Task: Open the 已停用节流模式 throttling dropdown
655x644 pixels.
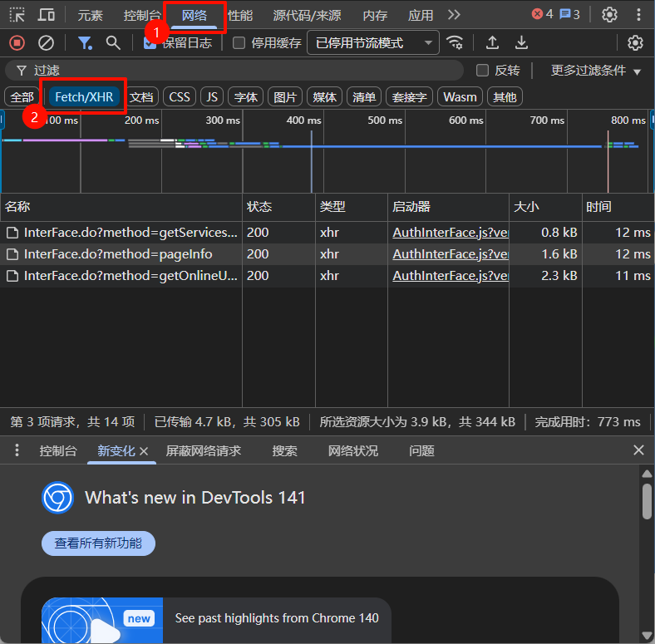Action: tap(373, 43)
